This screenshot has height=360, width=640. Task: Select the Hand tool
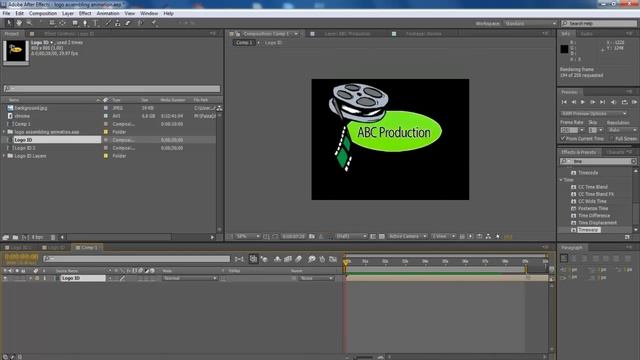click(x=19, y=23)
